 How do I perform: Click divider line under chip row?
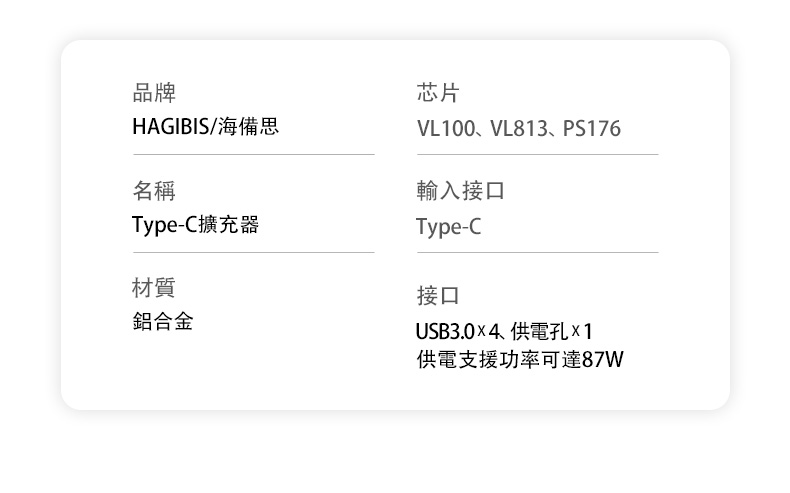tap(538, 155)
